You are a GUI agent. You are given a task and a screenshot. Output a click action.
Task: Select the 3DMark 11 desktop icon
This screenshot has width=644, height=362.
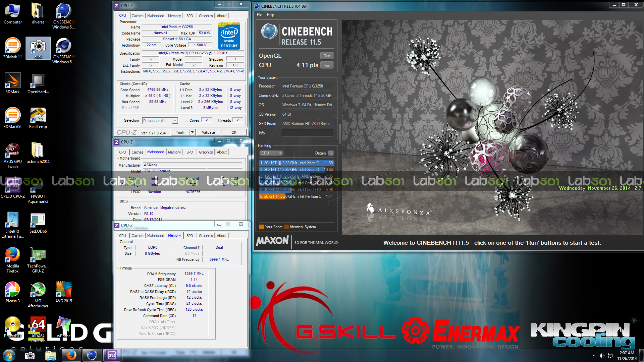click(13, 48)
